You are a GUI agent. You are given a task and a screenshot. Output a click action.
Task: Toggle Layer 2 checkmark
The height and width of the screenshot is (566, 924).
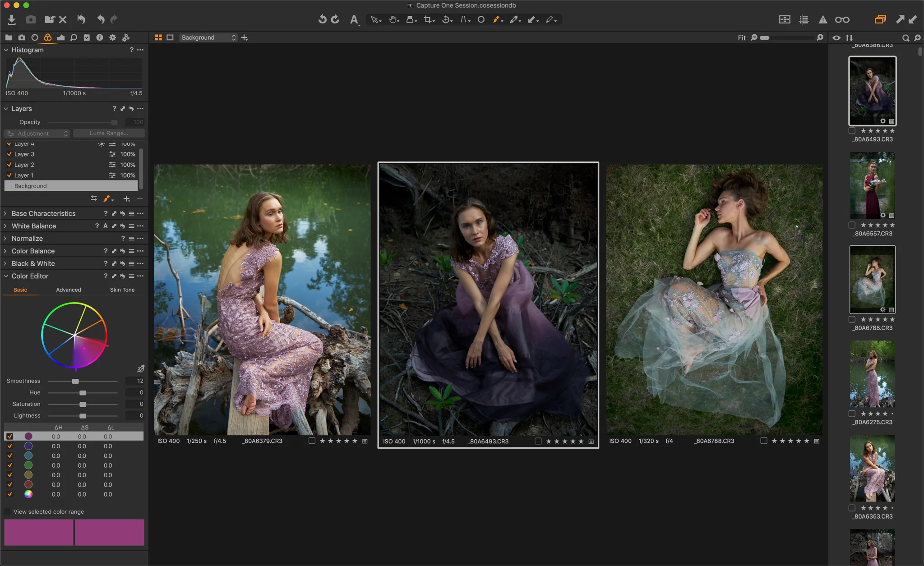click(x=9, y=165)
